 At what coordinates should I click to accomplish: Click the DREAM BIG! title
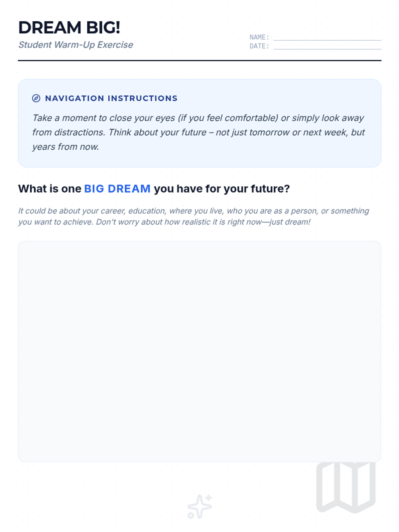69,28
